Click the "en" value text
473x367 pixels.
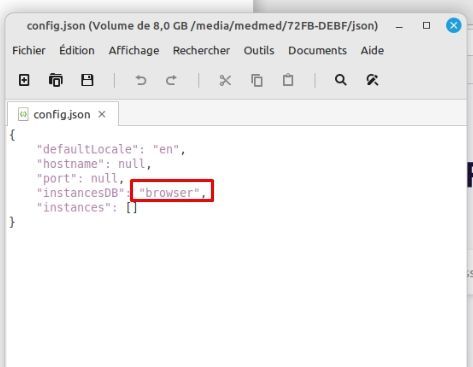pyautogui.click(x=166, y=149)
